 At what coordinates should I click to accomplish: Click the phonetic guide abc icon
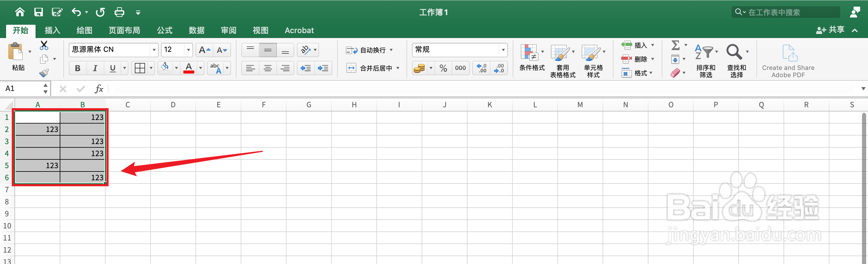(216, 68)
